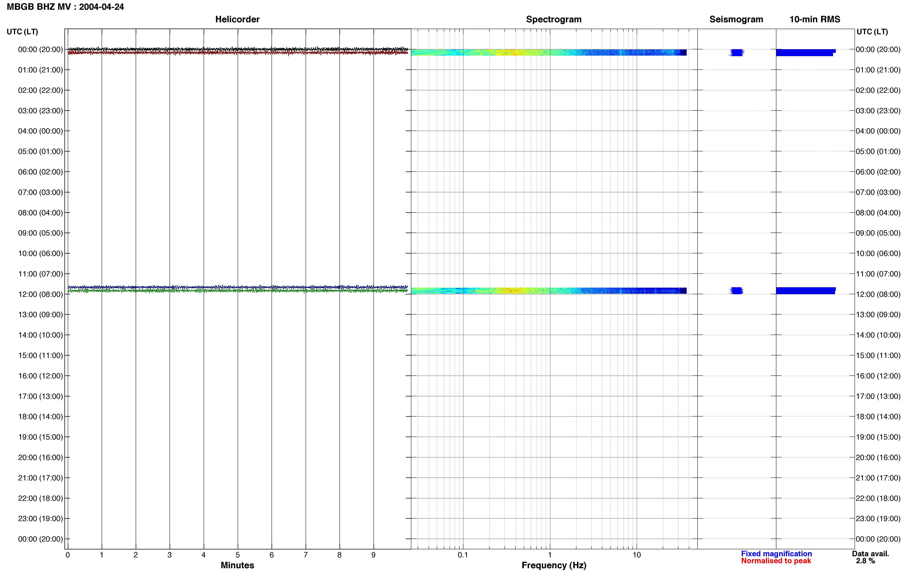Viewport: 924px width, 578px height.
Task: Click "01:00 (21:00)" on the left time axis
Action: coord(41,70)
